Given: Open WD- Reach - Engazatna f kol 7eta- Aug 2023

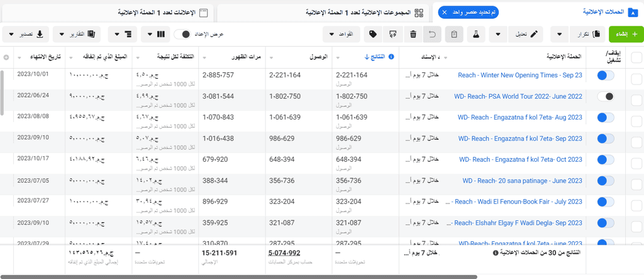Looking at the screenshot, I should point(520,117).
